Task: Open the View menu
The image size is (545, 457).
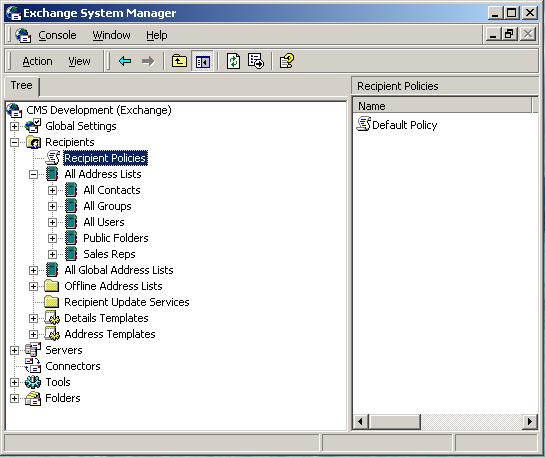Action: coord(79,62)
